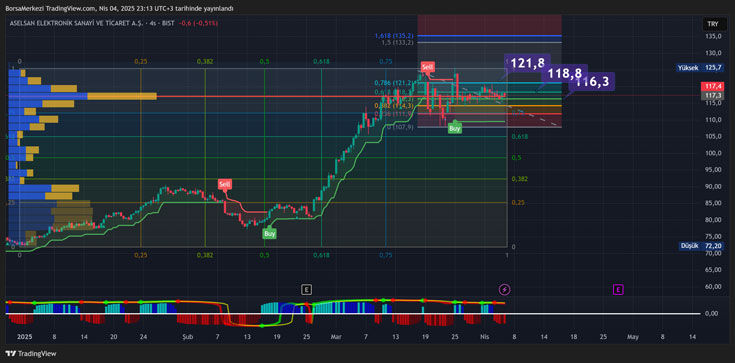The height and width of the screenshot is (363, 735).
Task: Click 105,0 on the price axis
Action: pyautogui.click(x=713, y=136)
